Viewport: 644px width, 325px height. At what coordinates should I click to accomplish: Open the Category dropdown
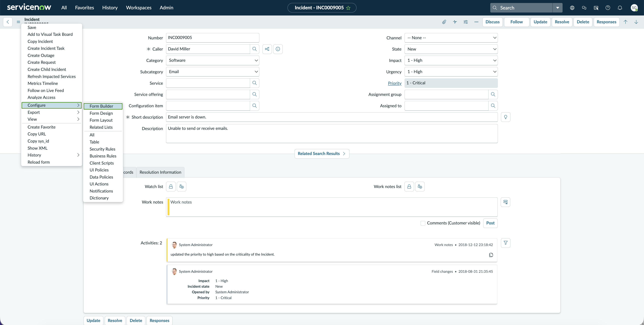[x=212, y=60]
